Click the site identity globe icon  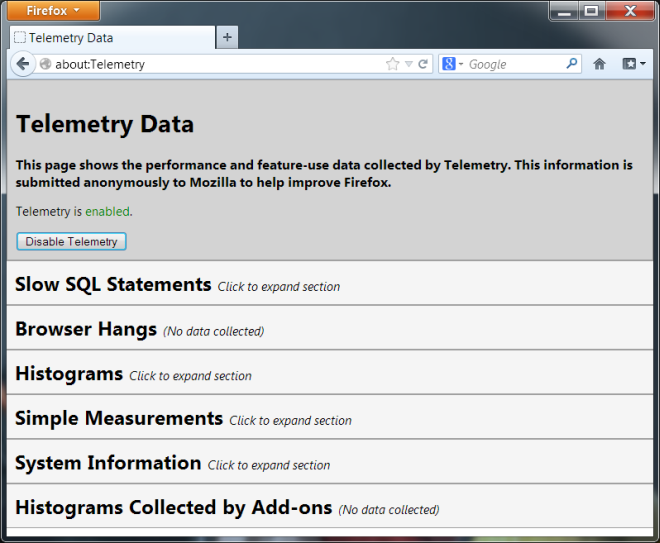point(45,64)
